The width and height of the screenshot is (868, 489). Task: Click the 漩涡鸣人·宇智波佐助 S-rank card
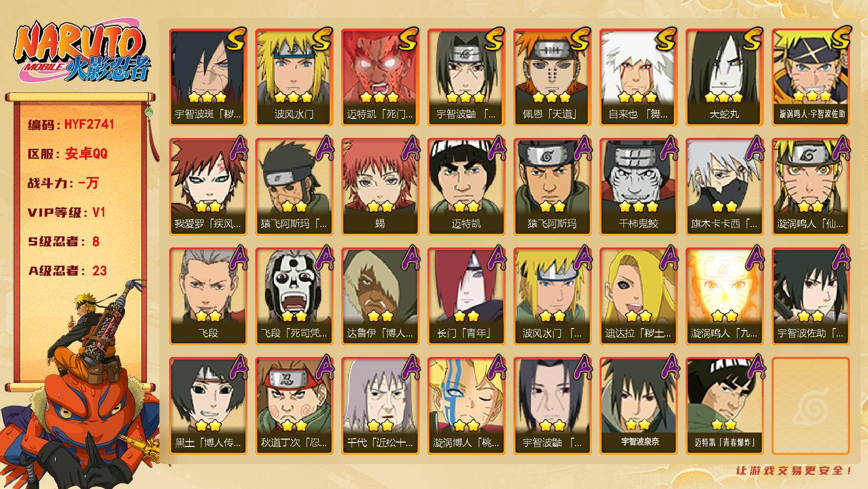(810, 77)
